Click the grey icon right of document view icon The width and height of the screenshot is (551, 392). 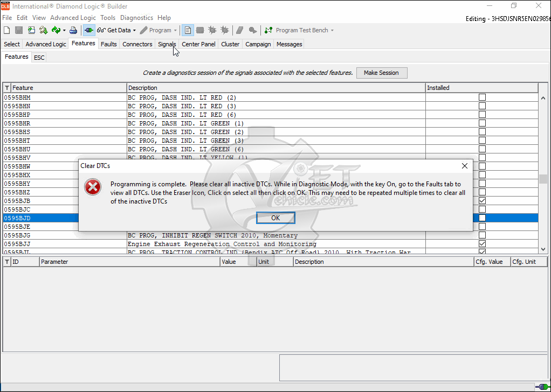click(x=200, y=30)
